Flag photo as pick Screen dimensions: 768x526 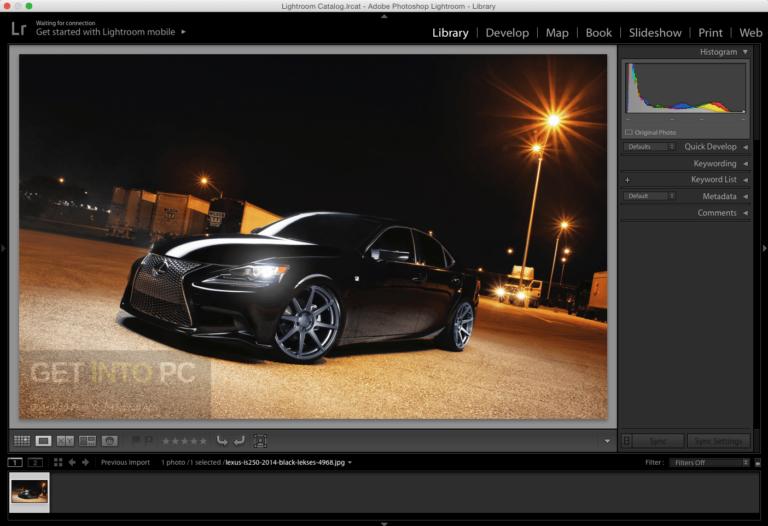pos(136,441)
